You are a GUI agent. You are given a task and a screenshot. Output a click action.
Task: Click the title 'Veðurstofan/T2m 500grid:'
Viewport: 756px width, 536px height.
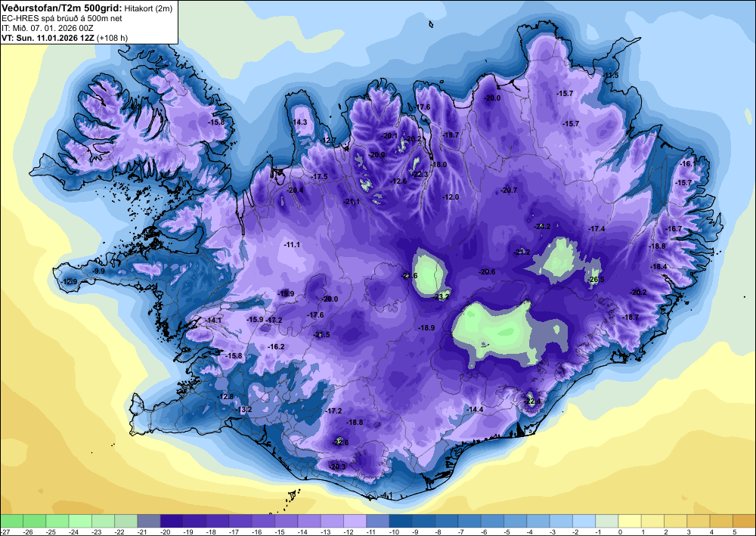pos(62,8)
